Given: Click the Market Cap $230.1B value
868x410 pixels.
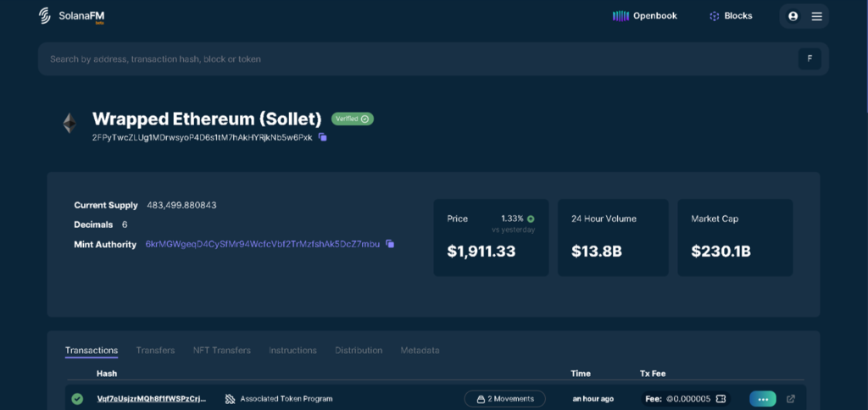Looking at the screenshot, I should (x=721, y=252).
